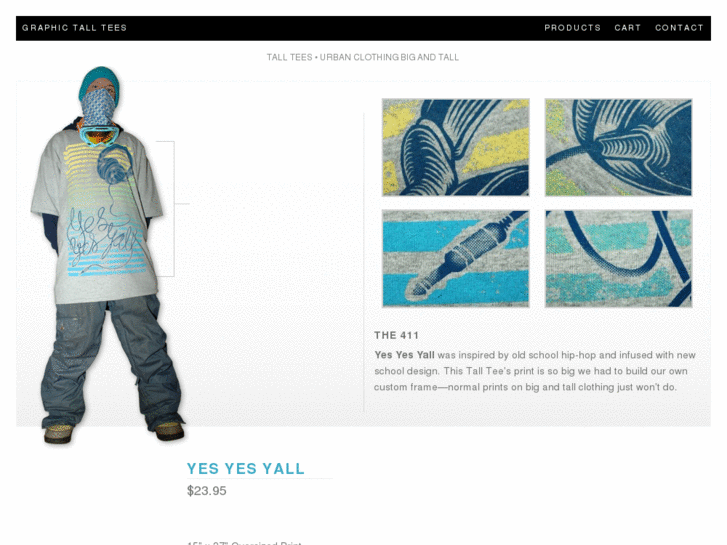Image resolution: width=727 pixels, height=545 pixels.
Task: View headphone earcup thumbnail with yellow stripes
Action: click(455, 147)
